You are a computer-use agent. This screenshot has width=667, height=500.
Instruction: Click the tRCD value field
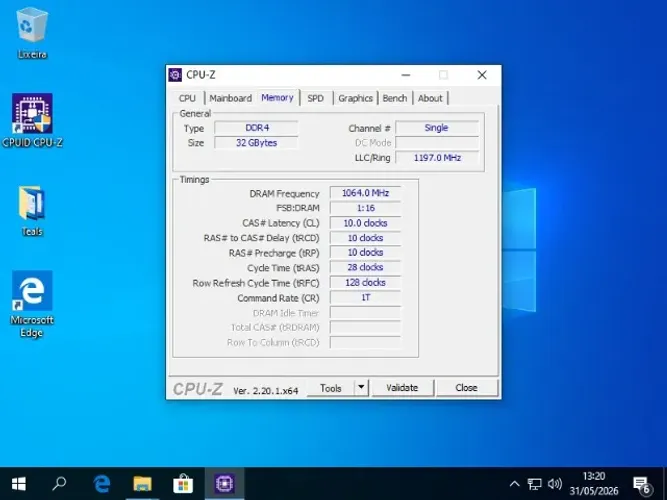coord(365,238)
